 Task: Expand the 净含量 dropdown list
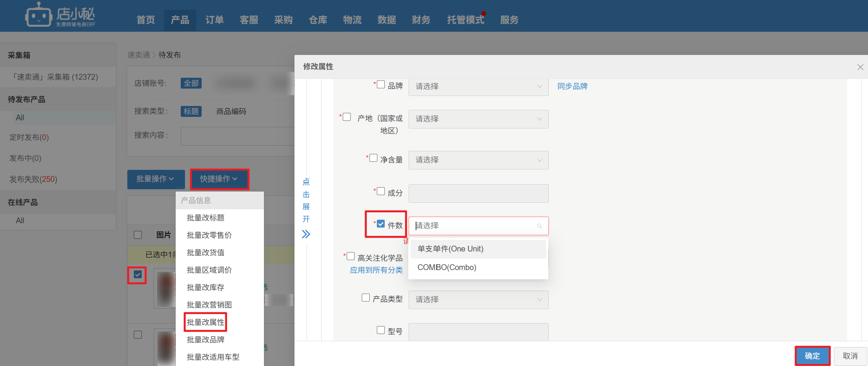point(478,160)
